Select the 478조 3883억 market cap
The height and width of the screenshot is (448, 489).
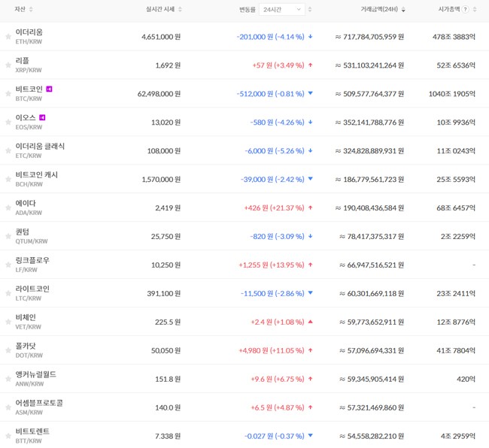tap(454, 37)
